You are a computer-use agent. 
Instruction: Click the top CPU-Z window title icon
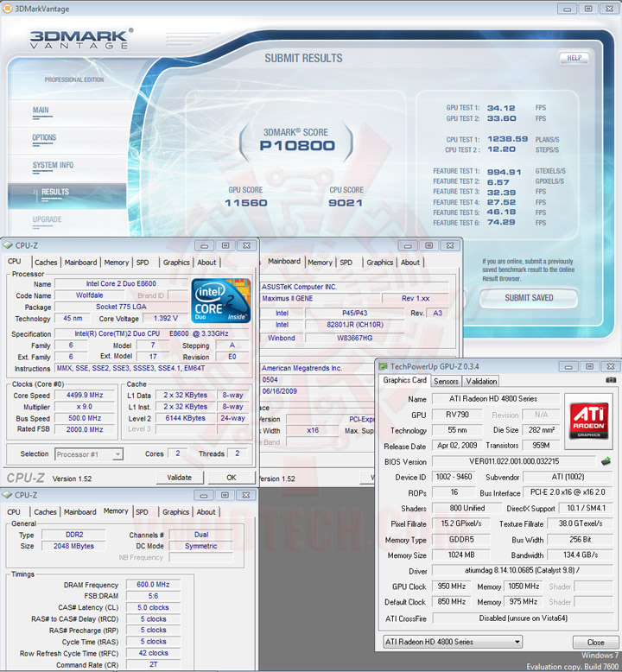(8, 245)
